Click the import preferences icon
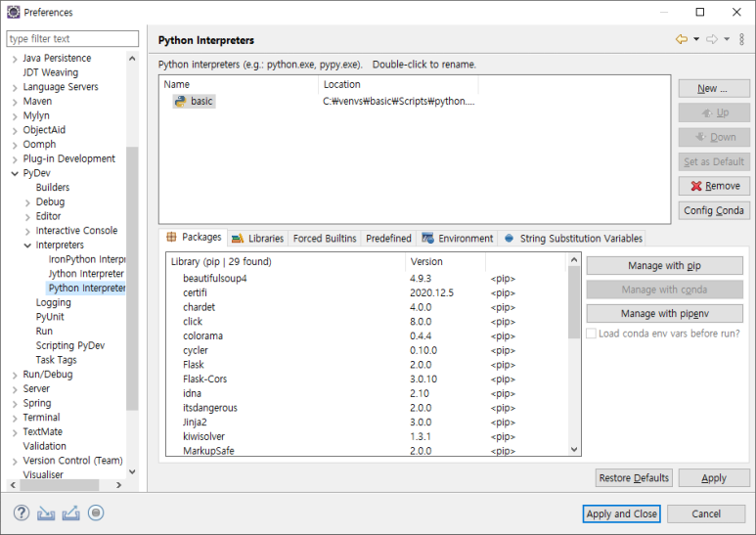756x535 pixels. [46, 513]
